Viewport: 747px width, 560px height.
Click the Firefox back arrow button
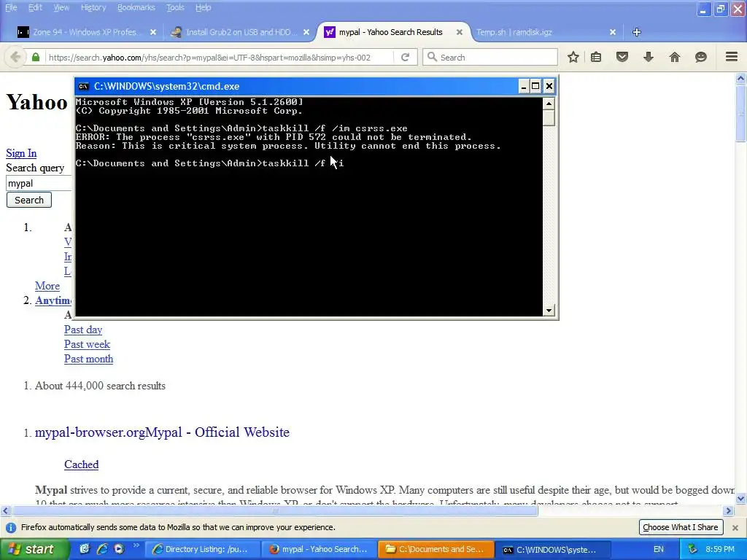pyautogui.click(x=15, y=57)
